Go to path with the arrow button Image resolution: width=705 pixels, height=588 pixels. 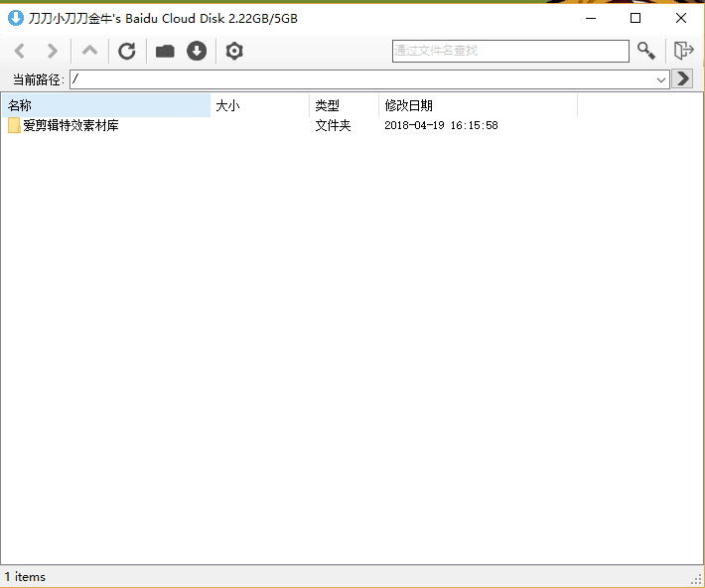coord(682,78)
